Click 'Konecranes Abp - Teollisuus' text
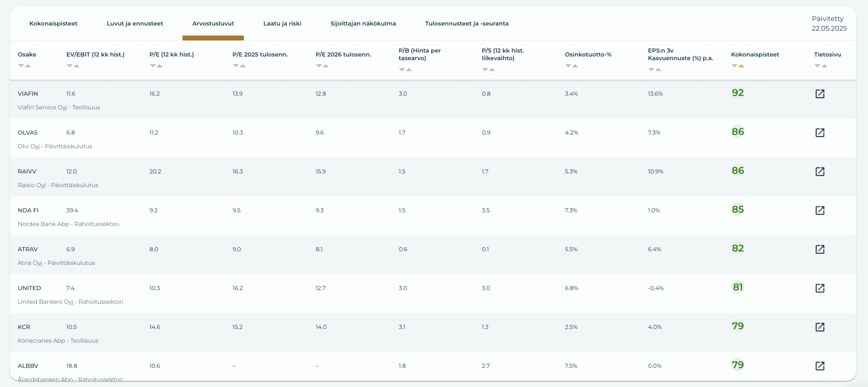Screen dimensions: 868x387 [58, 341]
